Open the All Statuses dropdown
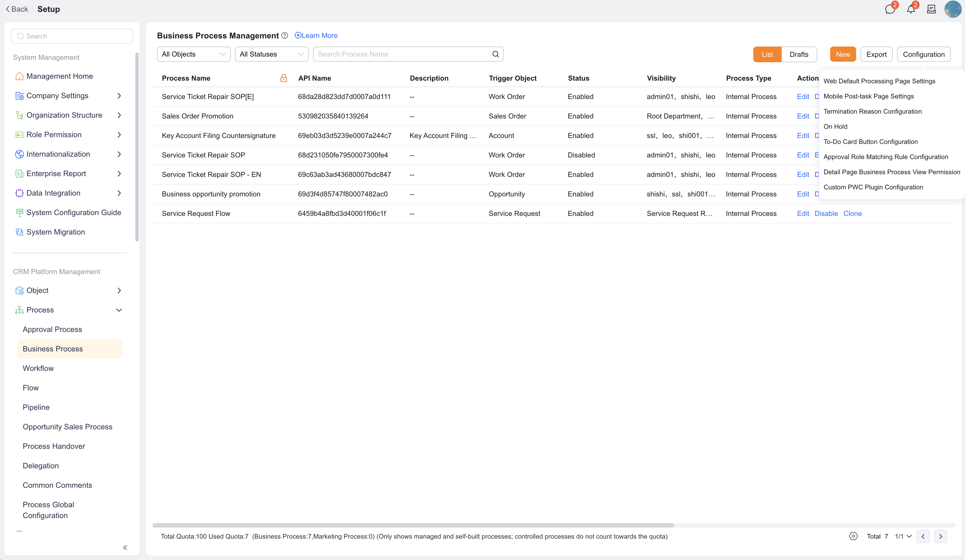Viewport: 965px width, 560px height. [x=272, y=54]
